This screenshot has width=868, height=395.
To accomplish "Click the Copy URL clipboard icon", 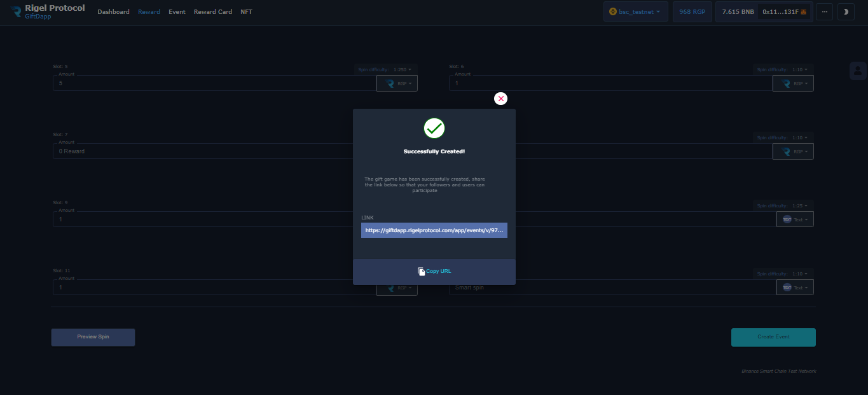I will 421,272.
